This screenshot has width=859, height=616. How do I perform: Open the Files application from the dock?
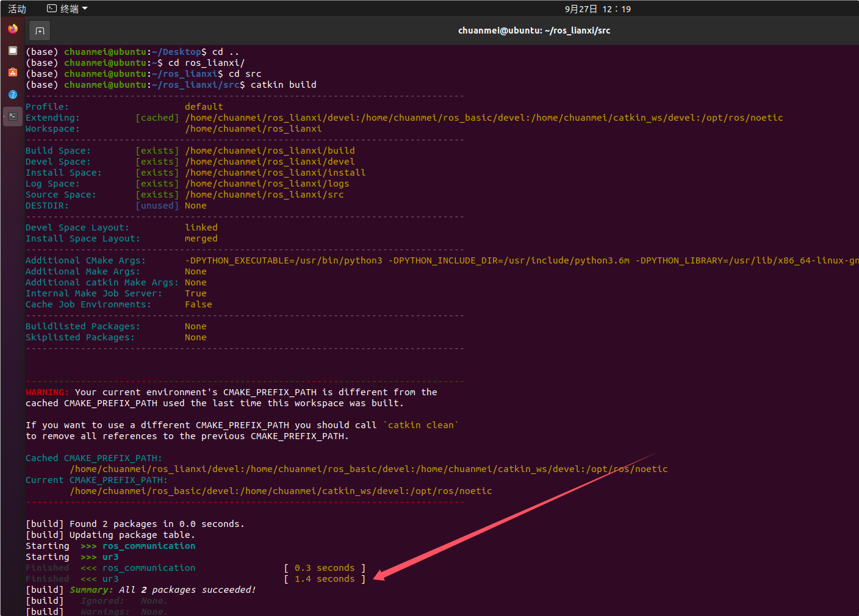click(12, 51)
